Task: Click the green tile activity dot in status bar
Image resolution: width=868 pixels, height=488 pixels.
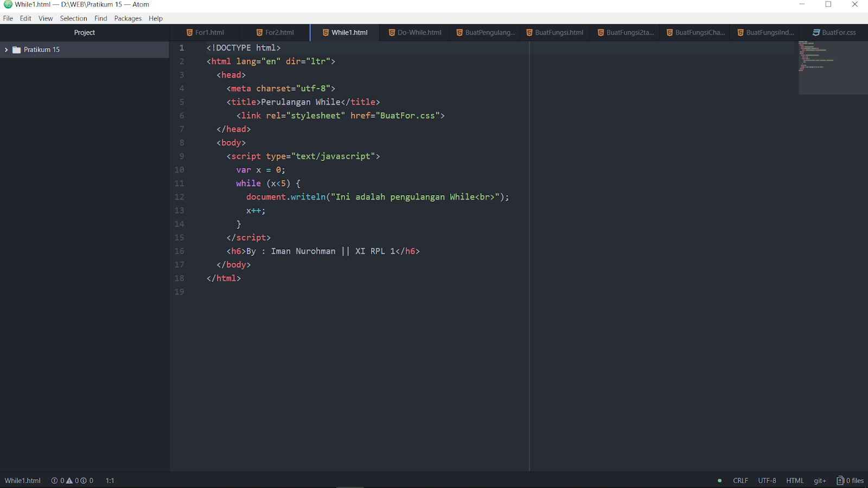Action: [719, 480]
